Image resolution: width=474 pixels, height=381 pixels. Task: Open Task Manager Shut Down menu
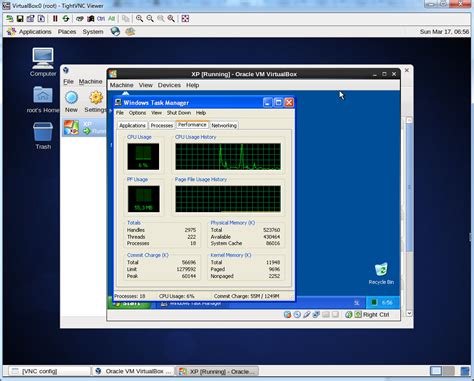tap(179, 113)
